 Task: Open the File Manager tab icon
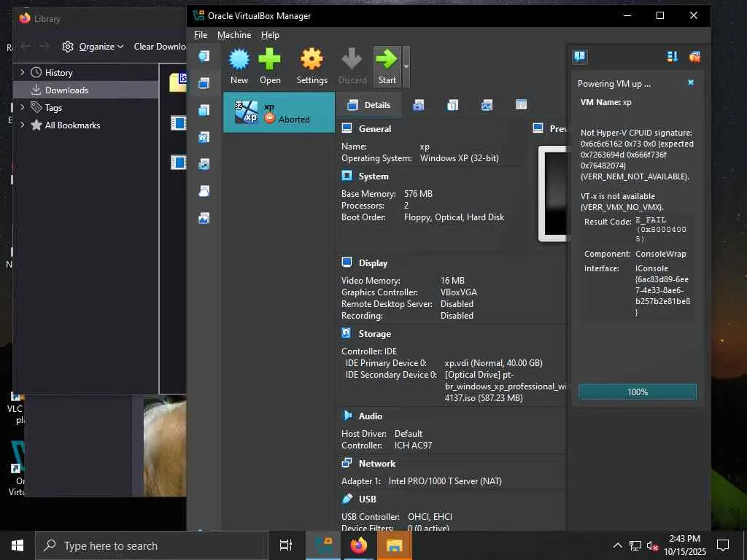point(521,105)
